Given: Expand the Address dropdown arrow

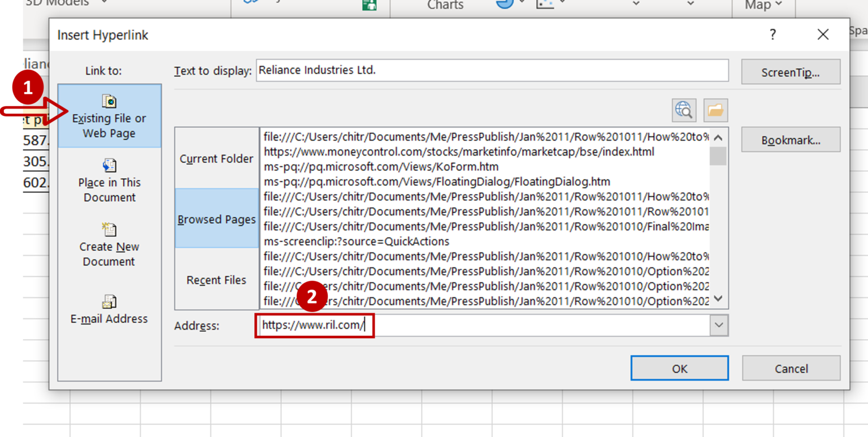Looking at the screenshot, I should pyautogui.click(x=719, y=326).
